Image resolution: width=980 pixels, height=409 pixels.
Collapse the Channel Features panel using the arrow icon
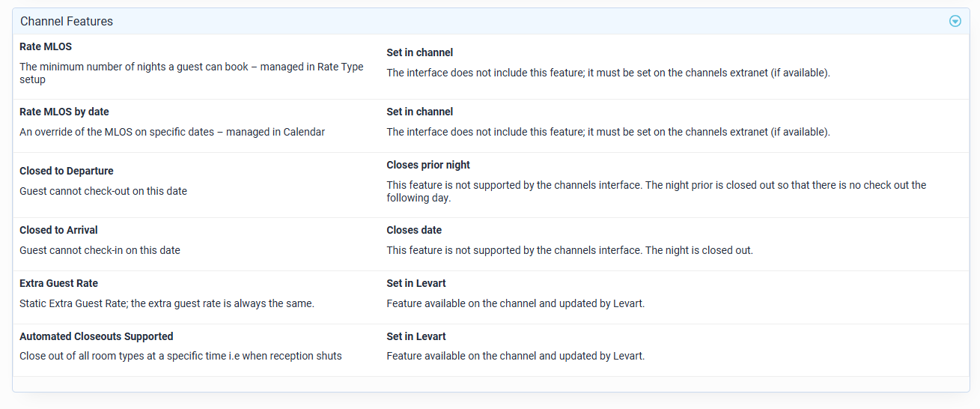tap(955, 21)
